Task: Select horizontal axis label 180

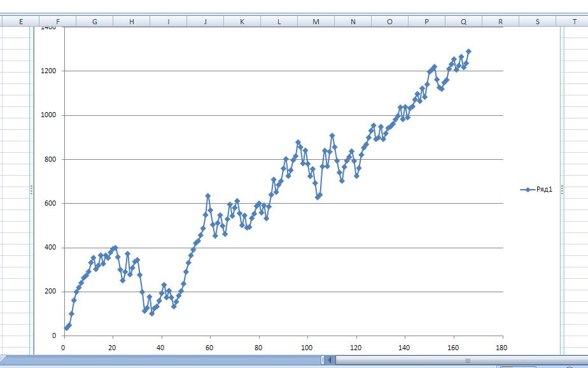Action: click(501, 348)
